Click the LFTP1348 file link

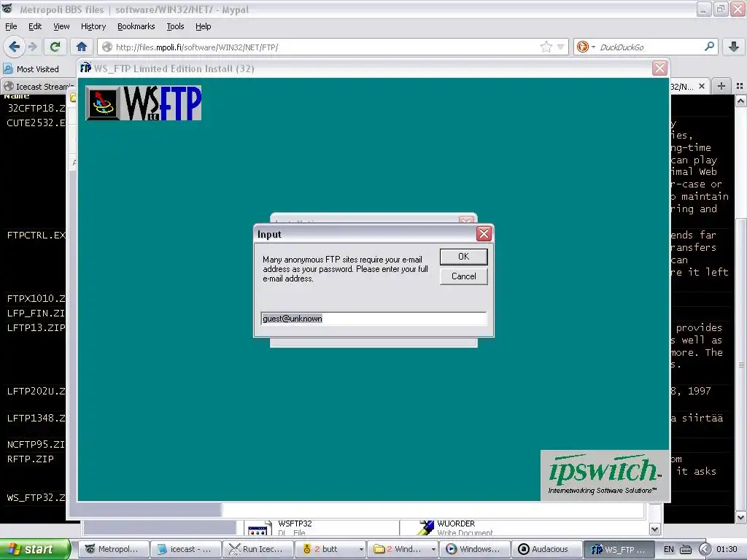pos(36,418)
